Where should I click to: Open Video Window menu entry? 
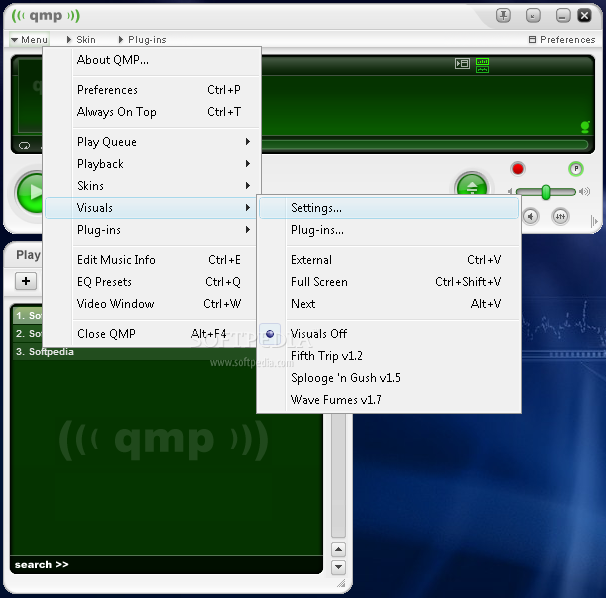(x=152, y=304)
